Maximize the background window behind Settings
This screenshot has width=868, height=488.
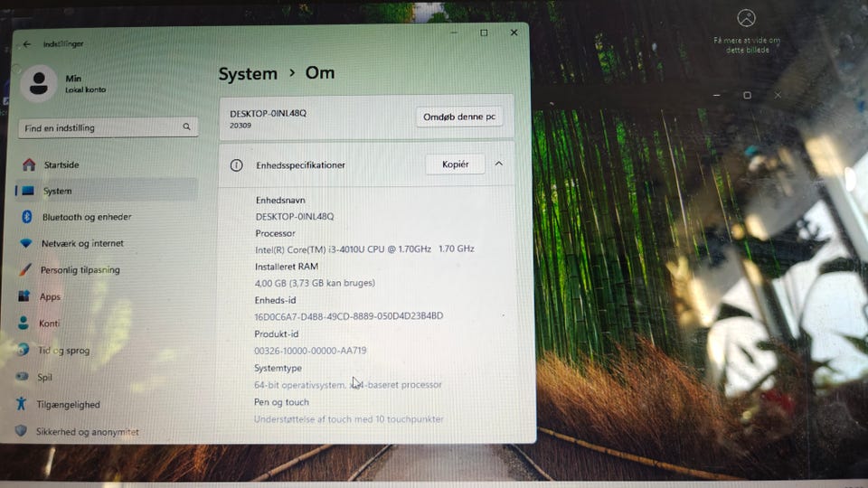[x=747, y=95]
